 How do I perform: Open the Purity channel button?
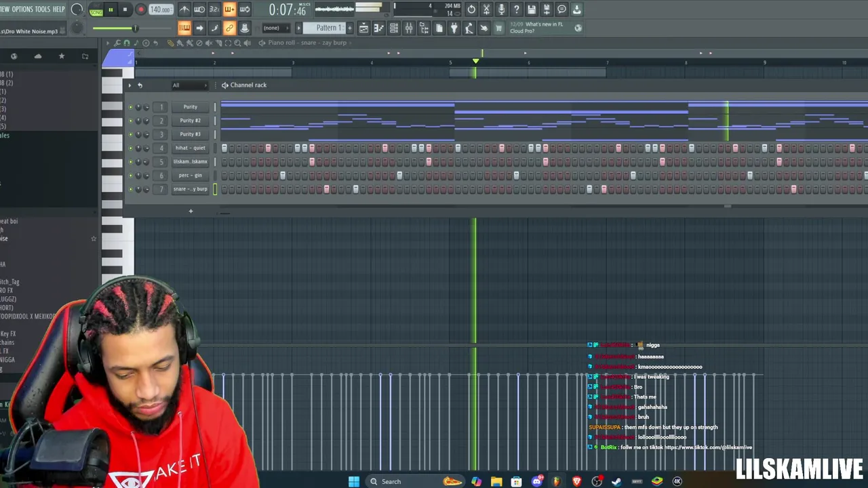(191, 107)
